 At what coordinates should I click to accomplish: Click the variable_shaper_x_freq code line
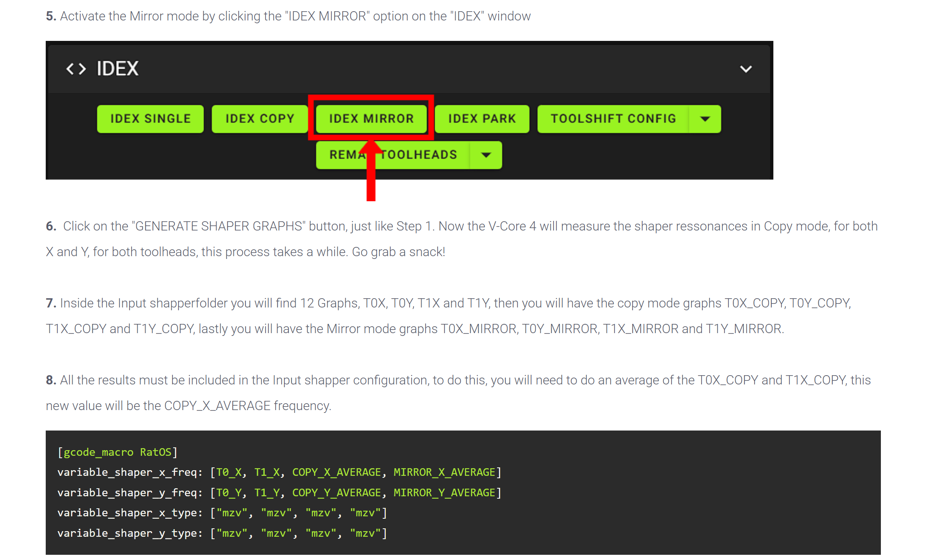[x=279, y=472]
